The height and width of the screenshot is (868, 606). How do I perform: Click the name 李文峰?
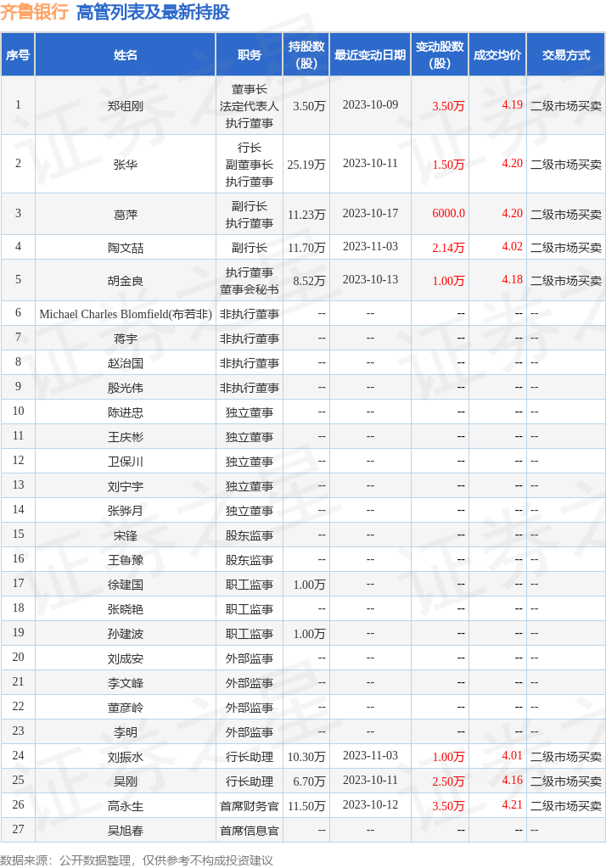(x=125, y=683)
